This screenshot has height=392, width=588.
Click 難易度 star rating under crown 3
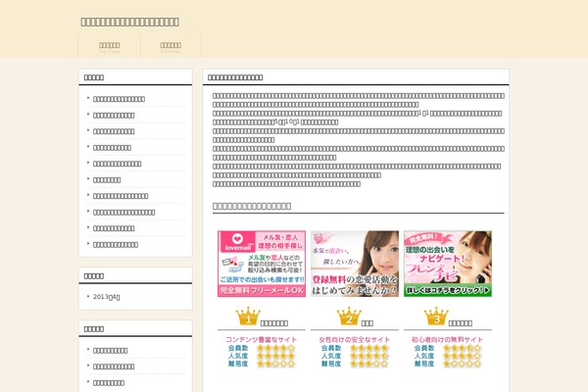[x=462, y=364]
